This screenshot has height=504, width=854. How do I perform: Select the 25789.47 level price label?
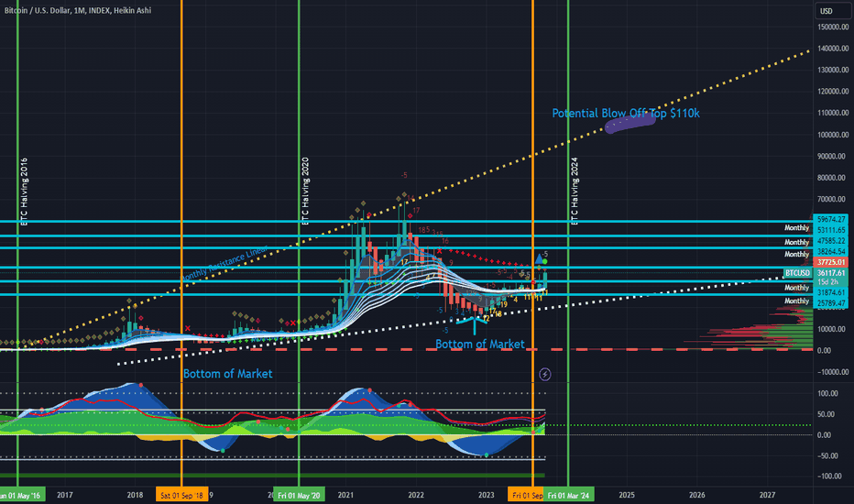point(831,303)
